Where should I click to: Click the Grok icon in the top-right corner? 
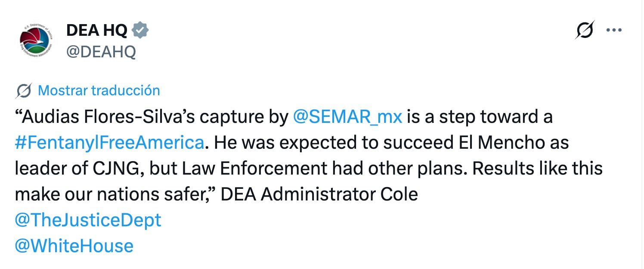585,30
